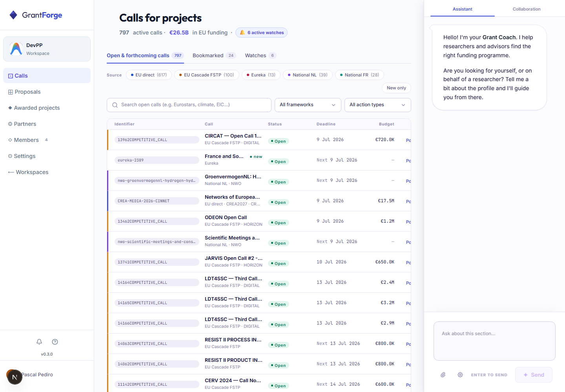The width and height of the screenshot is (565, 392).
Task: Open Awarded projects section
Action: tap(47, 108)
